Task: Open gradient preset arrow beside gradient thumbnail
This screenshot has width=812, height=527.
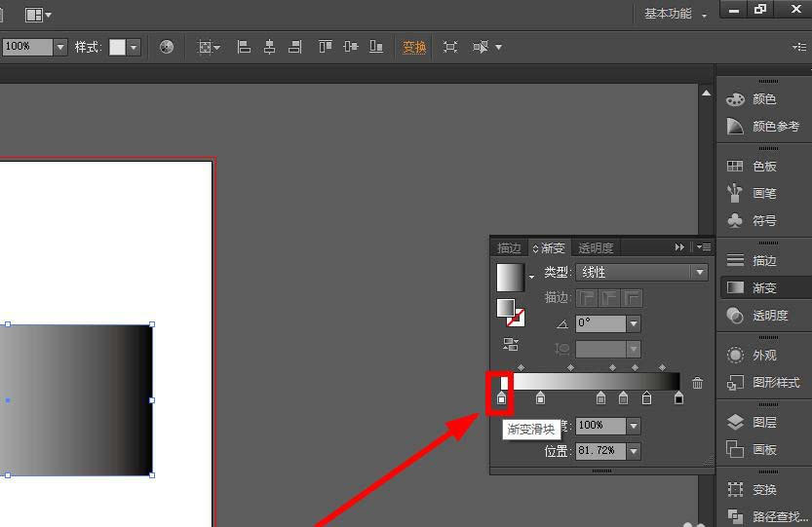Action: click(x=532, y=277)
